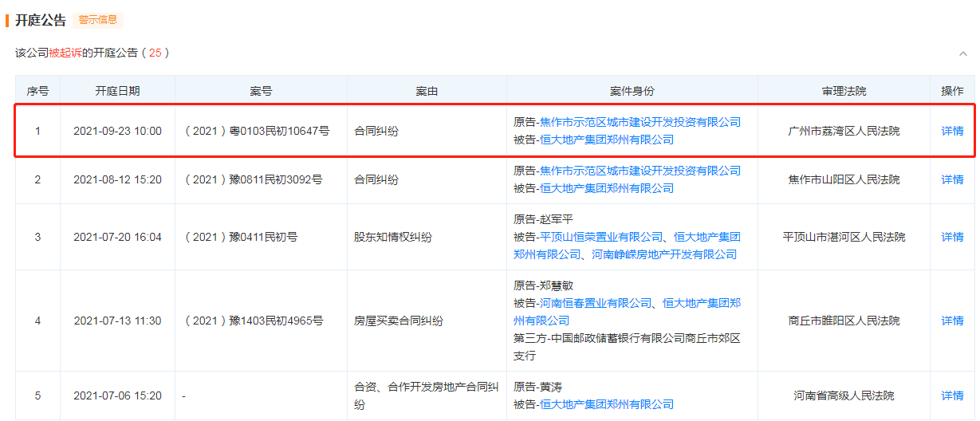Image resolution: width=980 pixels, height=421 pixels.
Task: Click the court 河南省高级人民法院
Action: (844, 395)
